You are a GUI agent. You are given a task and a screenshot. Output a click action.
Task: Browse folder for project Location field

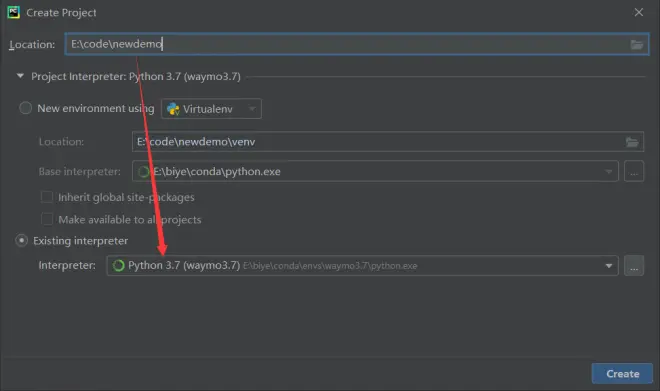click(x=636, y=44)
